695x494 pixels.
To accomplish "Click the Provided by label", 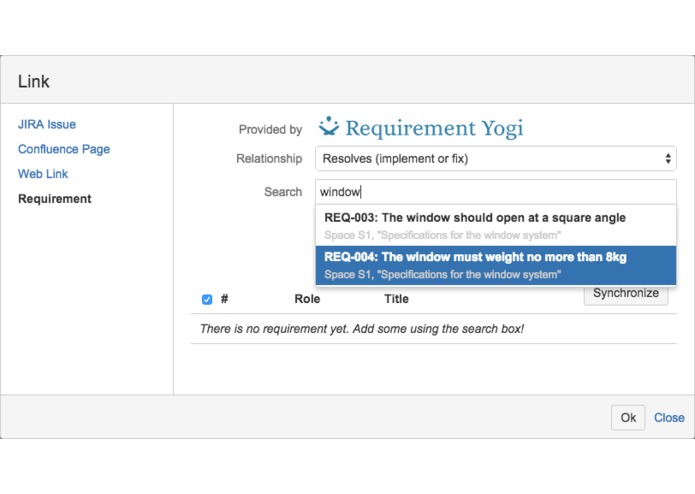I will click(x=270, y=129).
